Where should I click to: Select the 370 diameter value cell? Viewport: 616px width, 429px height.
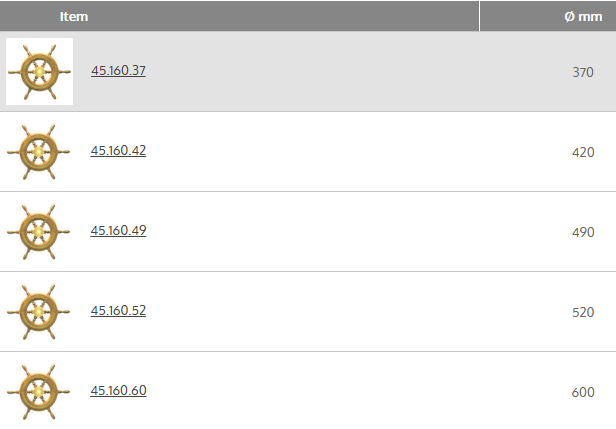(583, 73)
